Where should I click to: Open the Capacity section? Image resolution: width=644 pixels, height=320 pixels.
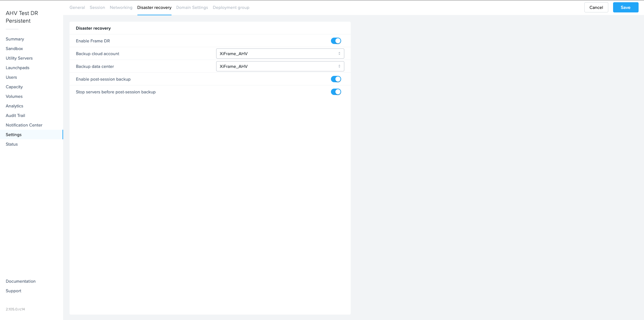point(14,87)
